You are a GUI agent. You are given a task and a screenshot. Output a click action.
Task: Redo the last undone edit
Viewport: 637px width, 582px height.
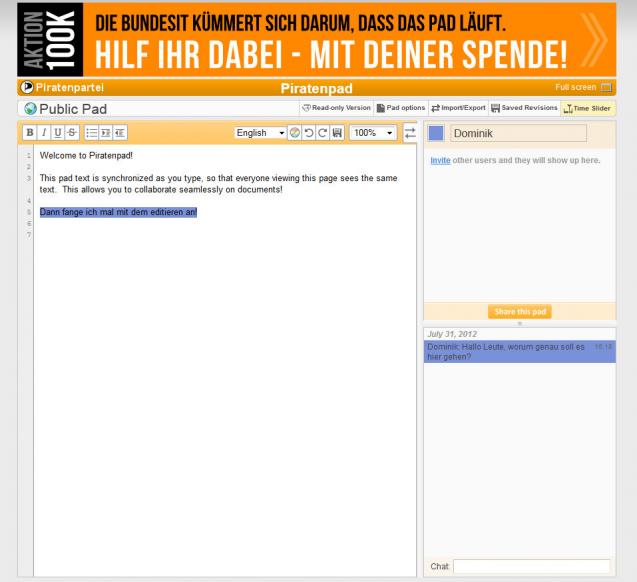[322, 133]
